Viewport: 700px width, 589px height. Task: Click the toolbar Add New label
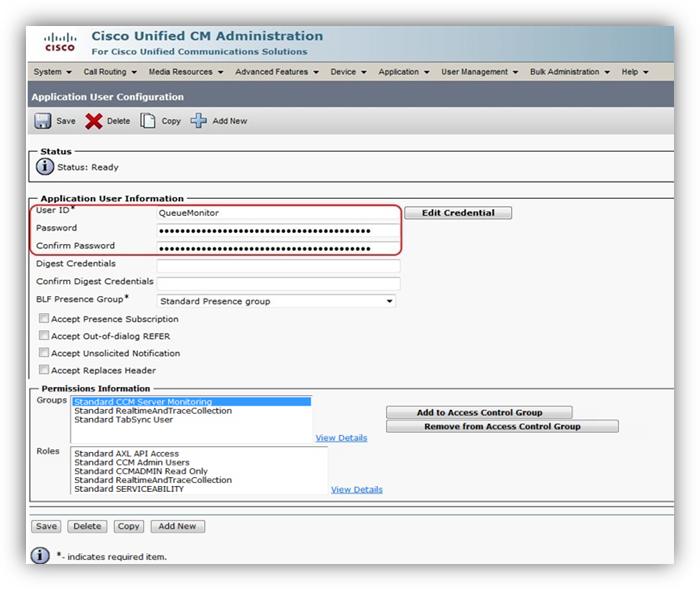pyautogui.click(x=229, y=121)
